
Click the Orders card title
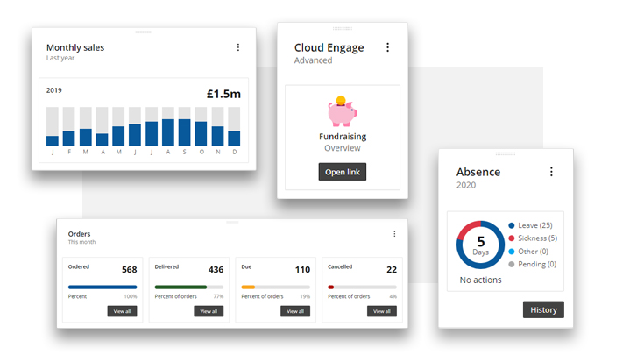pyautogui.click(x=79, y=234)
